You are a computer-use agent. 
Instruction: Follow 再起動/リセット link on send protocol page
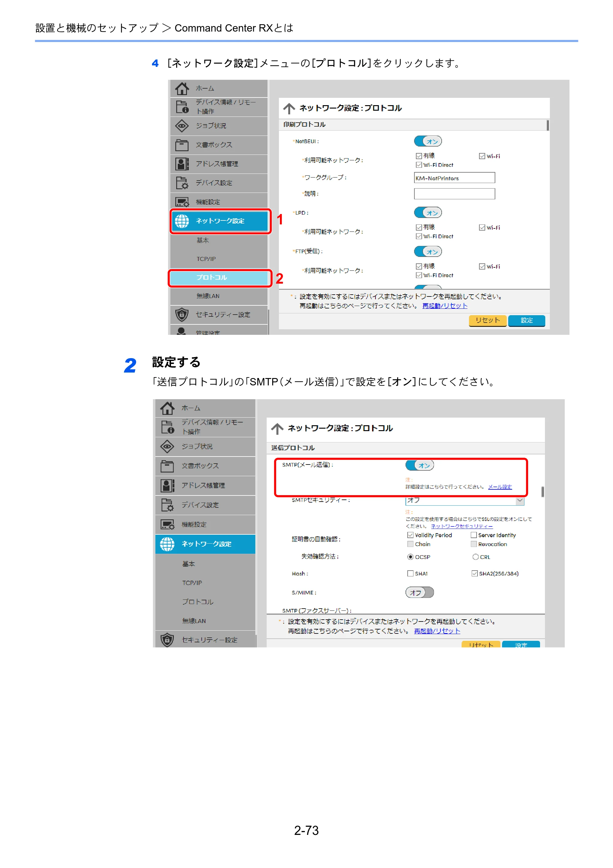[437, 631]
